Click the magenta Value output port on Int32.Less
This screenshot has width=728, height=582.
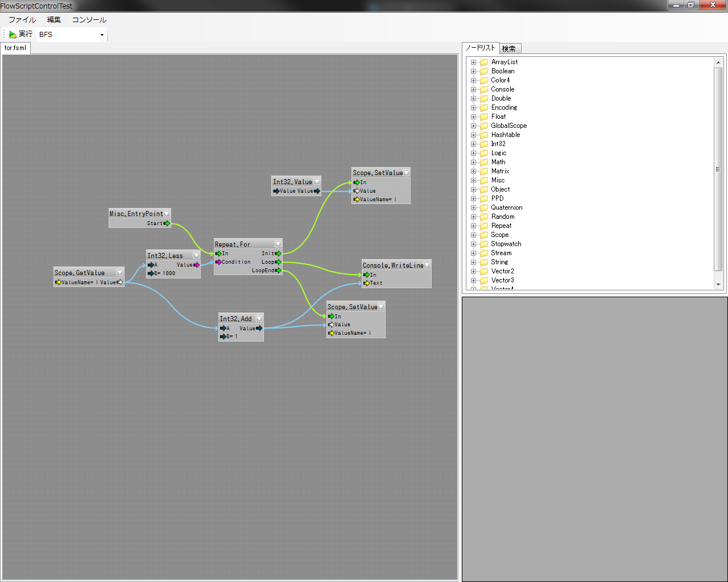pos(197,265)
